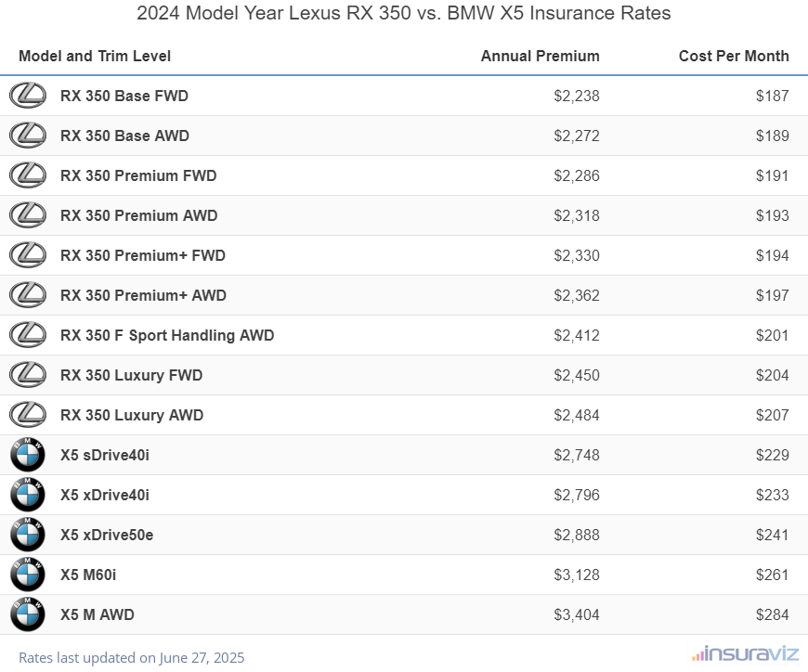Image resolution: width=808 pixels, height=672 pixels.
Task: Click the $2,450 annual premium value
Action: (x=577, y=375)
